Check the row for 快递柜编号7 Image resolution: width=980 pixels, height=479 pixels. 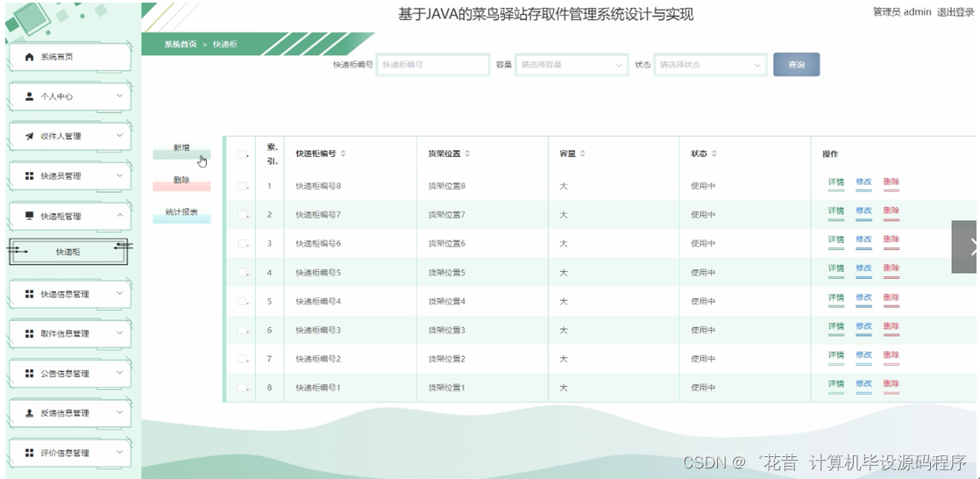tap(243, 214)
